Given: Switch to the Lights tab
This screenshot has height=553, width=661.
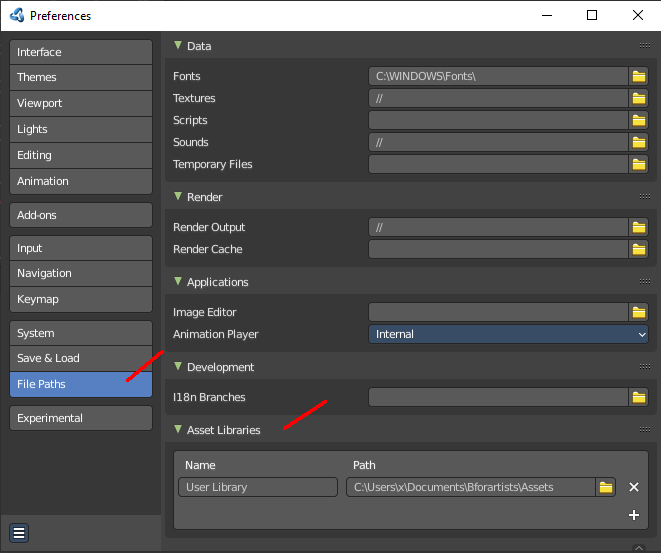Looking at the screenshot, I should (81, 129).
